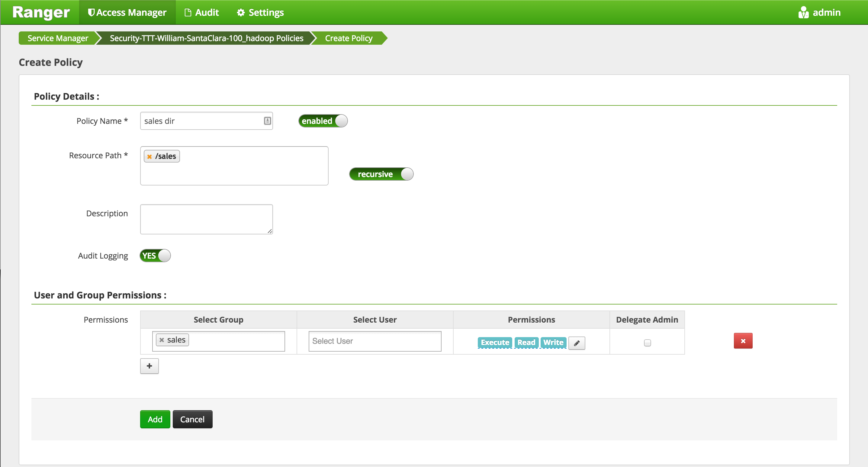Click the Policy Details heading
Viewport: 868px width, 467px height.
(x=66, y=97)
